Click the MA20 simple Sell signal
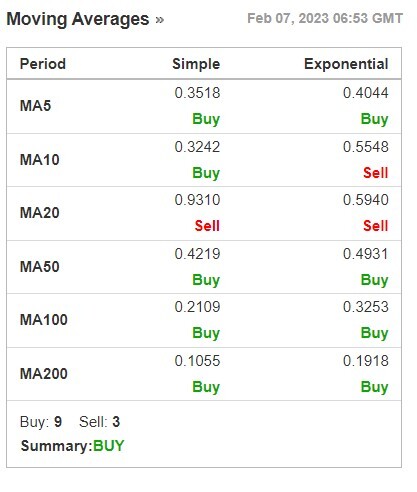This screenshot has width=417, height=492. pos(207,226)
